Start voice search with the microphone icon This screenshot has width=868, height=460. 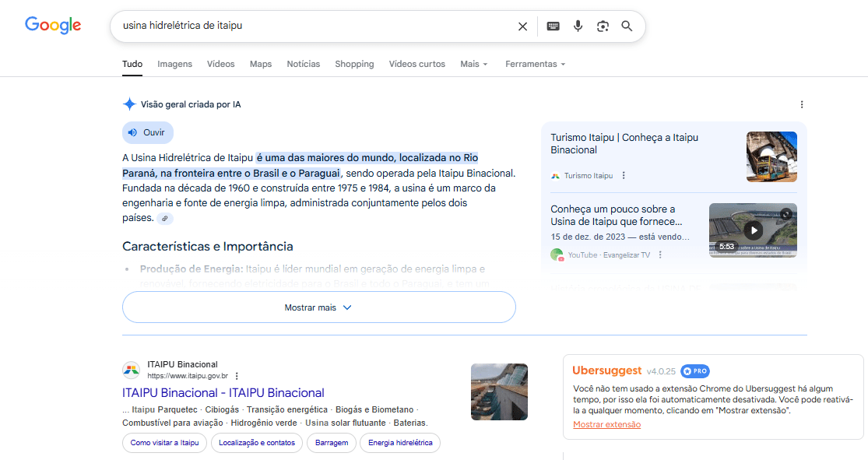click(578, 26)
